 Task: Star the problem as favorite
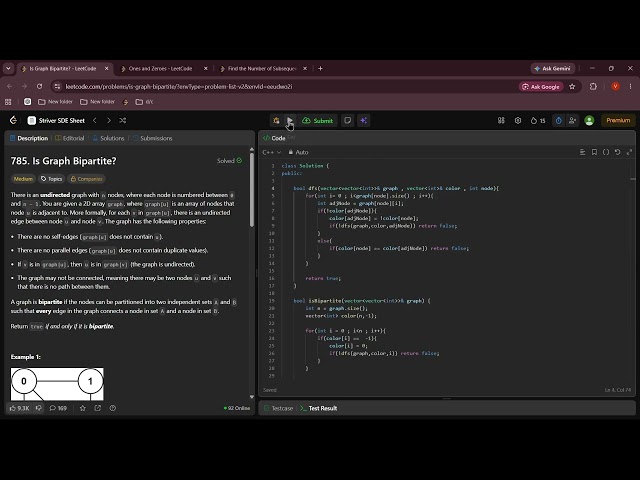tap(82, 408)
